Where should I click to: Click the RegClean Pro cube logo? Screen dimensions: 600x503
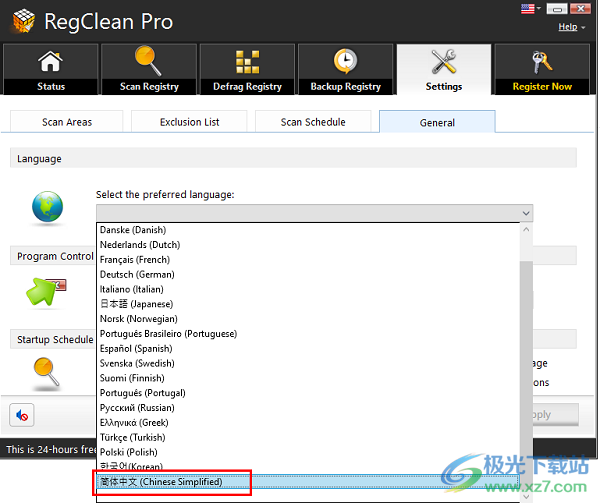point(24,21)
